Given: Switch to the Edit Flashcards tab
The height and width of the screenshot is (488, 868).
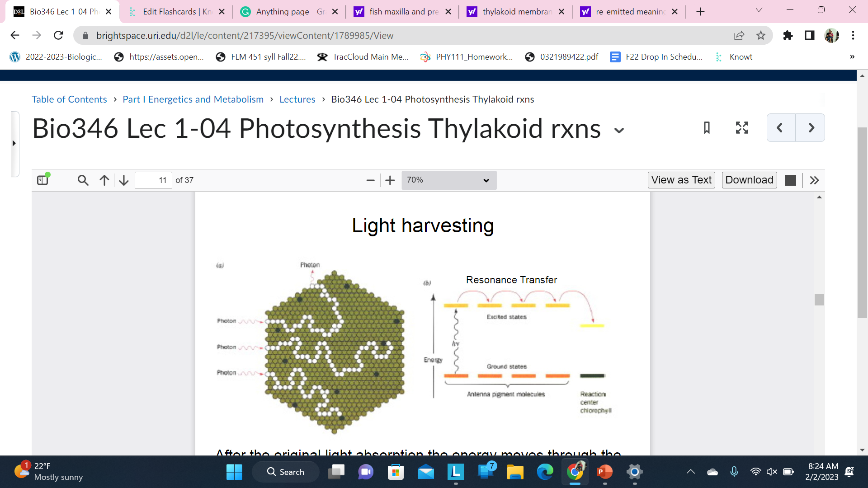Looking at the screenshot, I should 176,12.
